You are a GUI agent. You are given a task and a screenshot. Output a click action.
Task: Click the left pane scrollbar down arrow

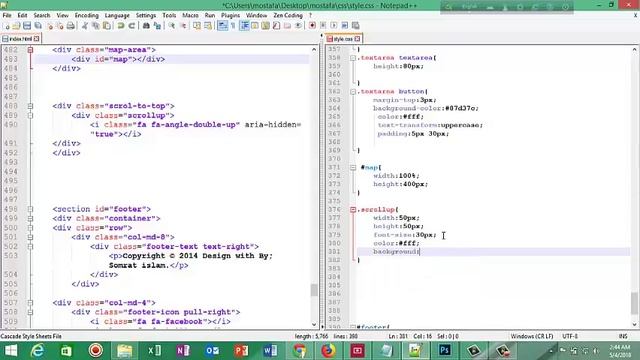(314, 325)
